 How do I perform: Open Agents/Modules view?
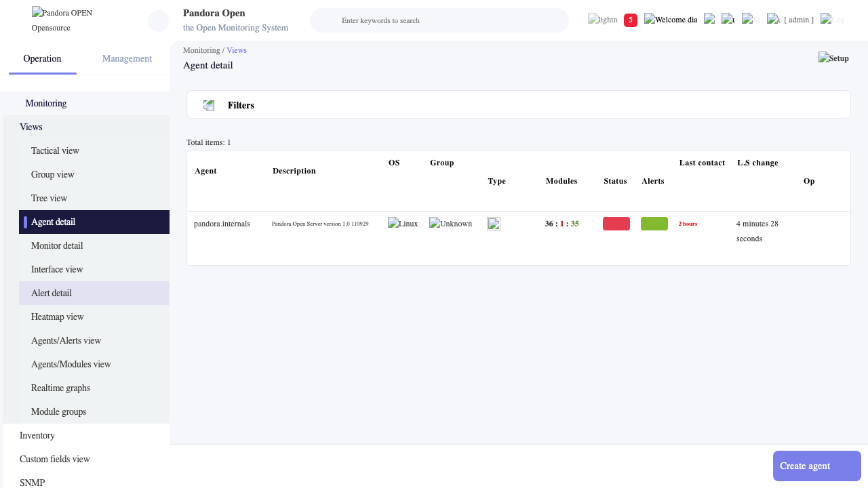pyautogui.click(x=94, y=364)
